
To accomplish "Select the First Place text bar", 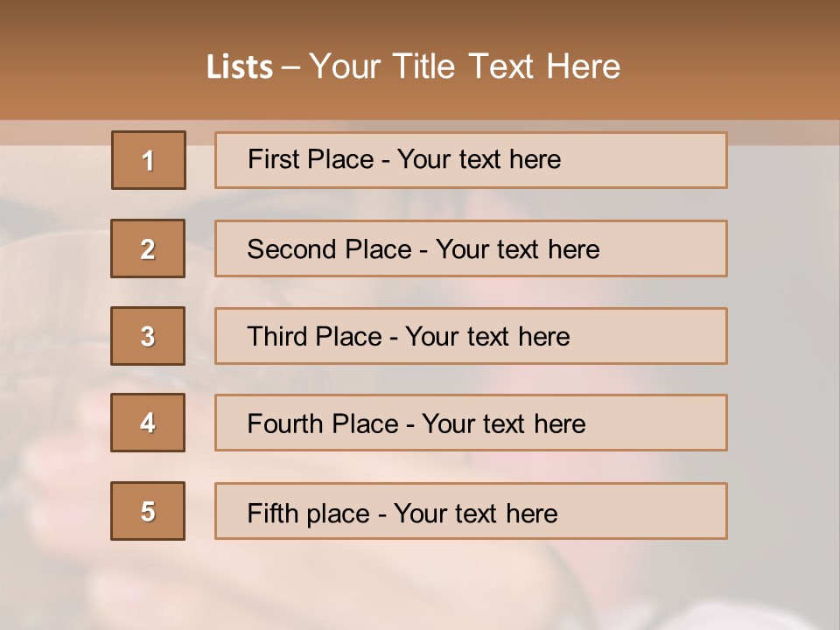I will [471, 160].
